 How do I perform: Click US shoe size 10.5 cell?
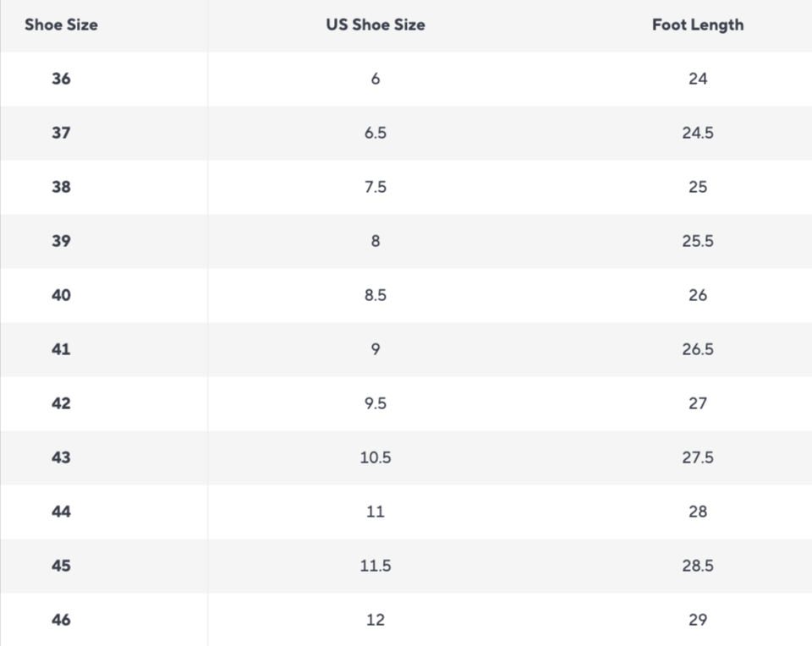point(376,457)
